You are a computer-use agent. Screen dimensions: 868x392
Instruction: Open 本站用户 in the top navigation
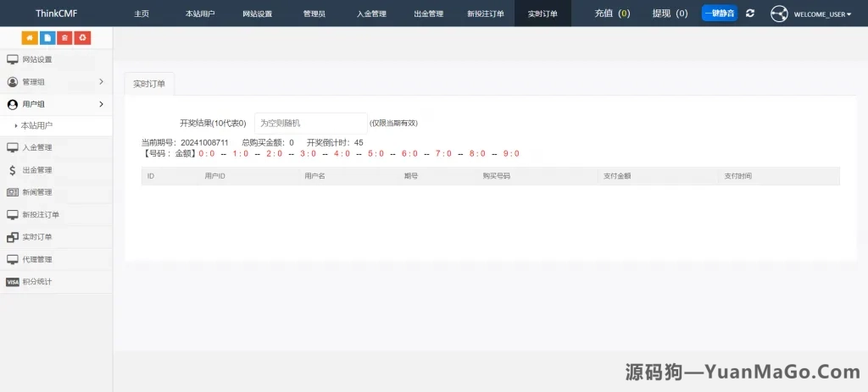[x=200, y=14]
